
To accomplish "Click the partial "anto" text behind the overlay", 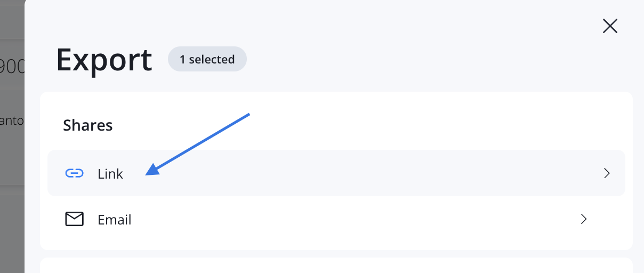I will click(12, 121).
